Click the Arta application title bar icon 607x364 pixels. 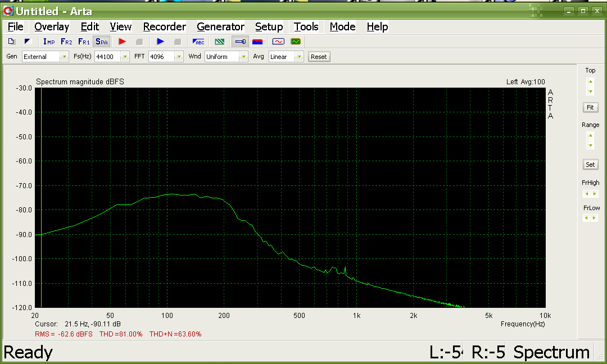(x=8, y=11)
